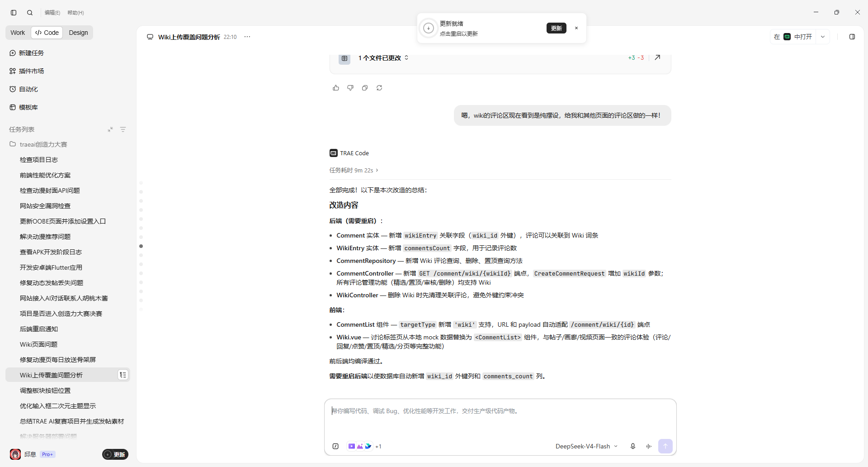This screenshot has height=467, width=868.
Task: Open the task list filter icon
Action: click(123, 129)
